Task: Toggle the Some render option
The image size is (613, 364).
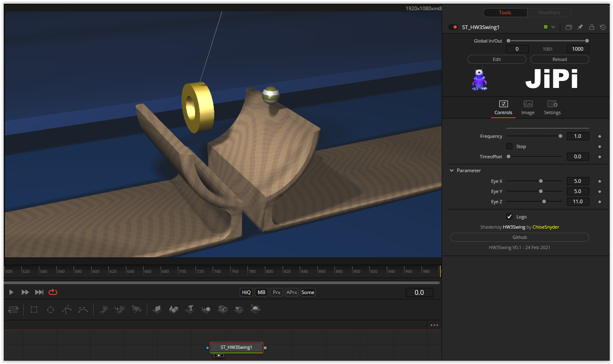Action: pyautogui.click(x=308, y=292)
